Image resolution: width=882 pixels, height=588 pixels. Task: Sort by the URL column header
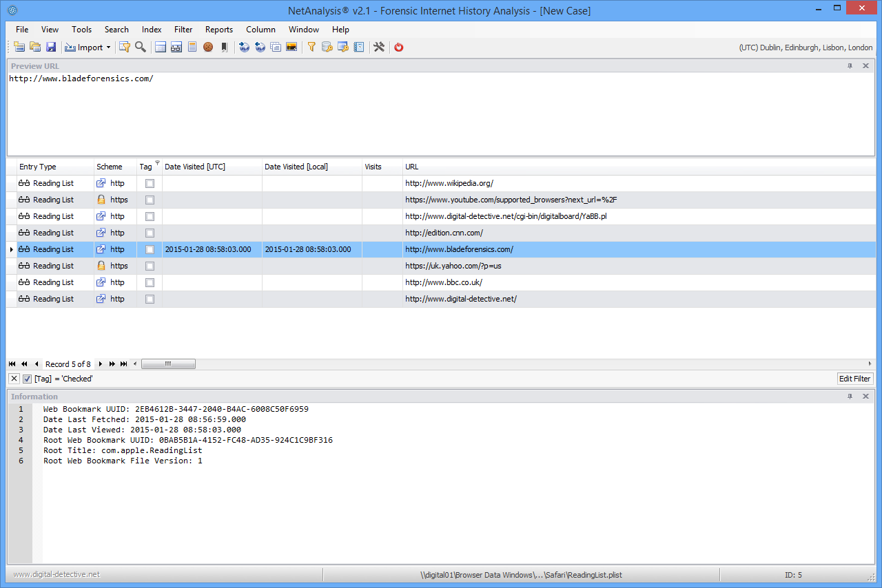tap(639, 167)
